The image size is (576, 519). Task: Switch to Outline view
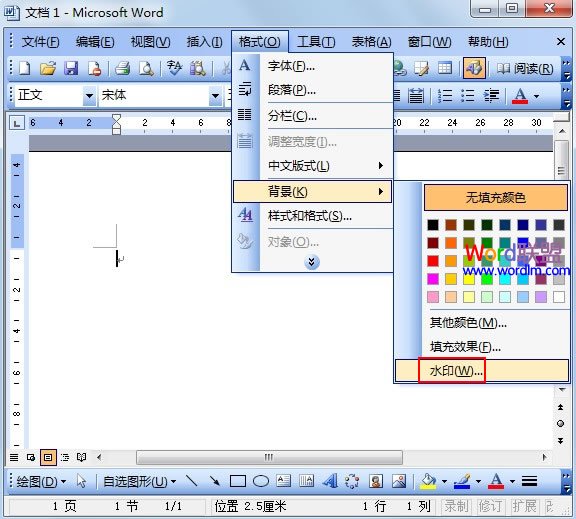[65, 457]
